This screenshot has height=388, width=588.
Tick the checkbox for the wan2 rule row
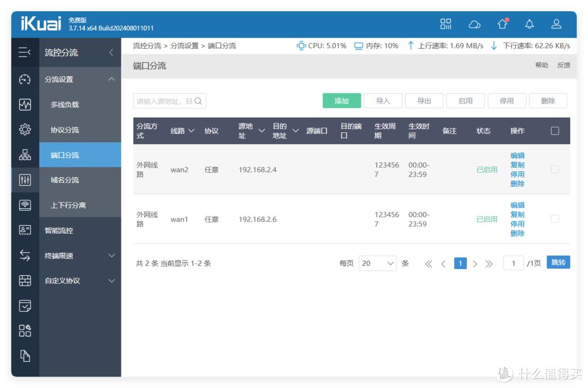pos(555,169)
